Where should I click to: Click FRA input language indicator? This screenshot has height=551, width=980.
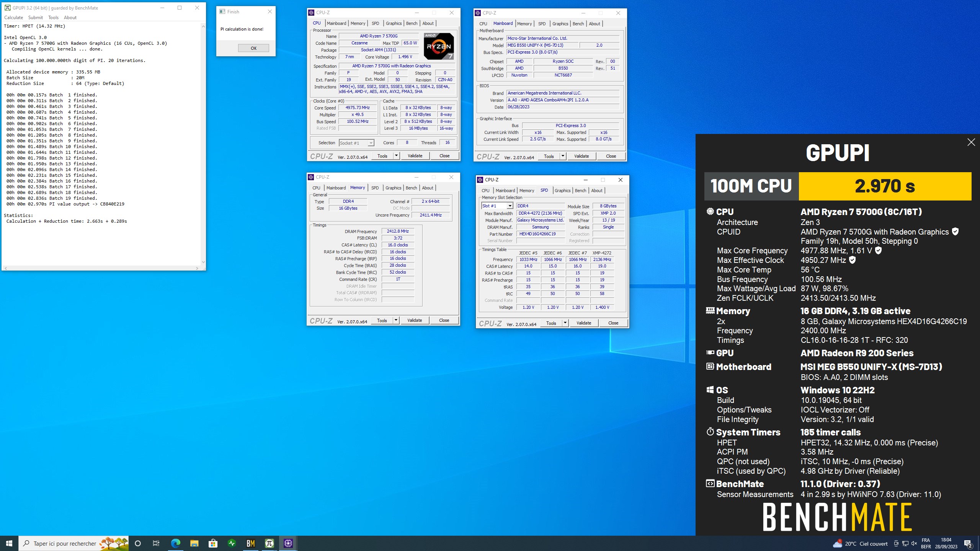click(x=926, y=540)
